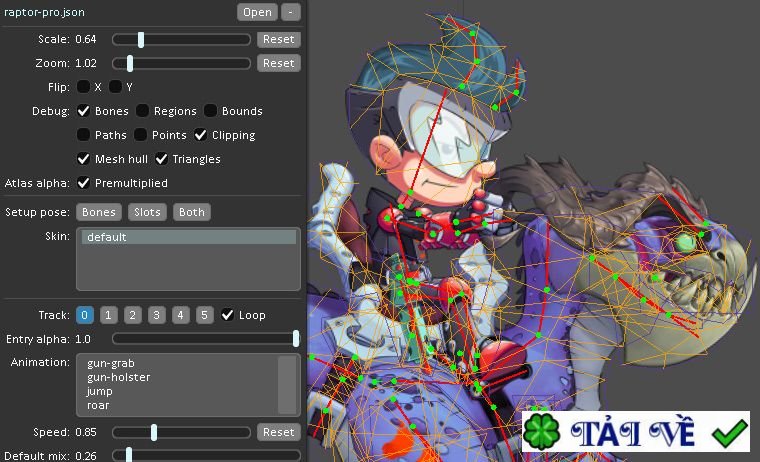Click the Speed value 0.85

[86, 432]
